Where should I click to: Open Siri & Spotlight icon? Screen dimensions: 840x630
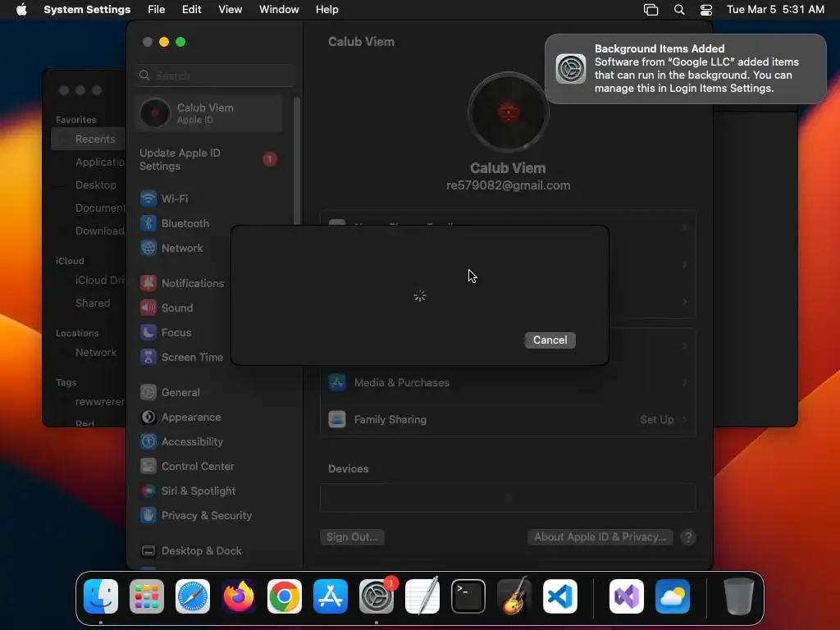click(148, 491)
